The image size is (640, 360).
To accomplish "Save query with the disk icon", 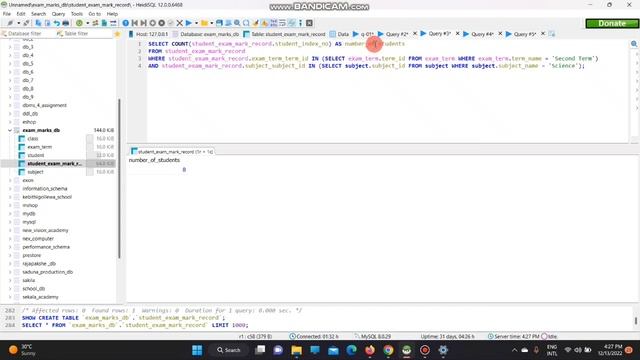I will [219, 23].
